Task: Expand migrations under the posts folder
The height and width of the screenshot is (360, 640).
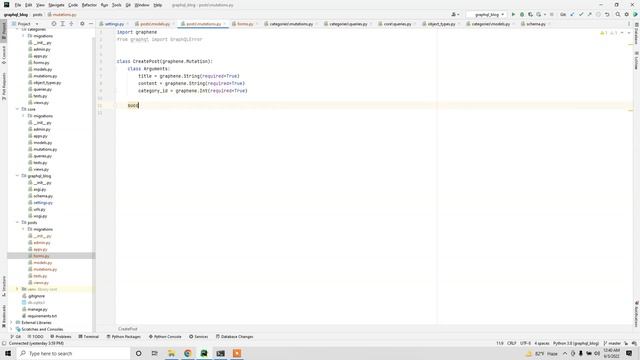Action: tap(23, 229)
